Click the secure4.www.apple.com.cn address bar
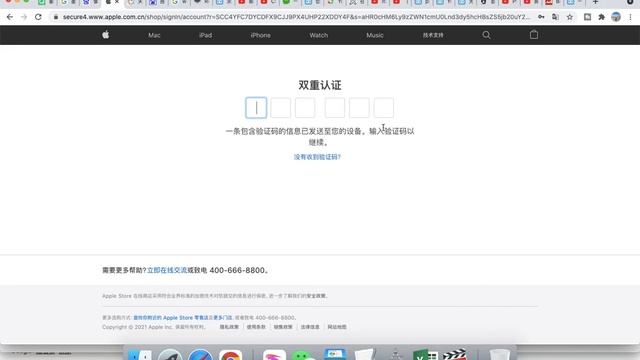640x360 pixels. click(x=296, y=17)
